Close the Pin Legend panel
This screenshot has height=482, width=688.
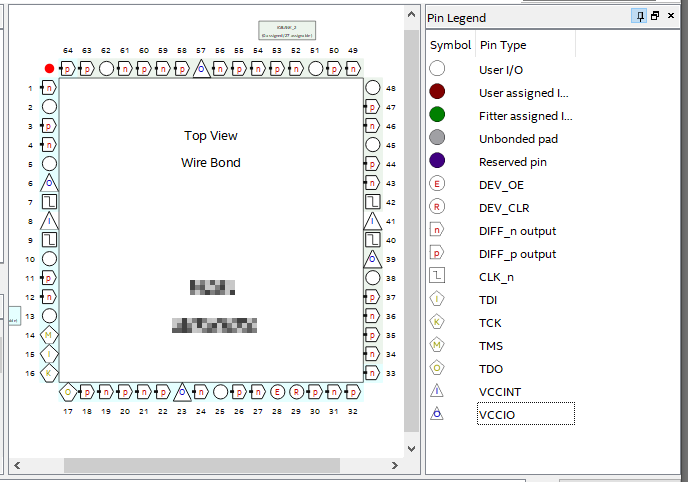point(671,17)
